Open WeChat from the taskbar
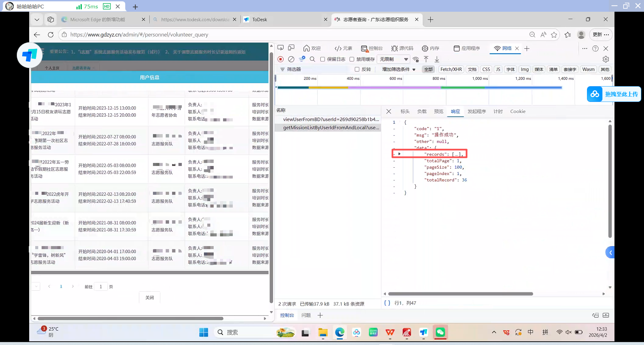The height and width of the screenshot is (345, 644). 440,332
